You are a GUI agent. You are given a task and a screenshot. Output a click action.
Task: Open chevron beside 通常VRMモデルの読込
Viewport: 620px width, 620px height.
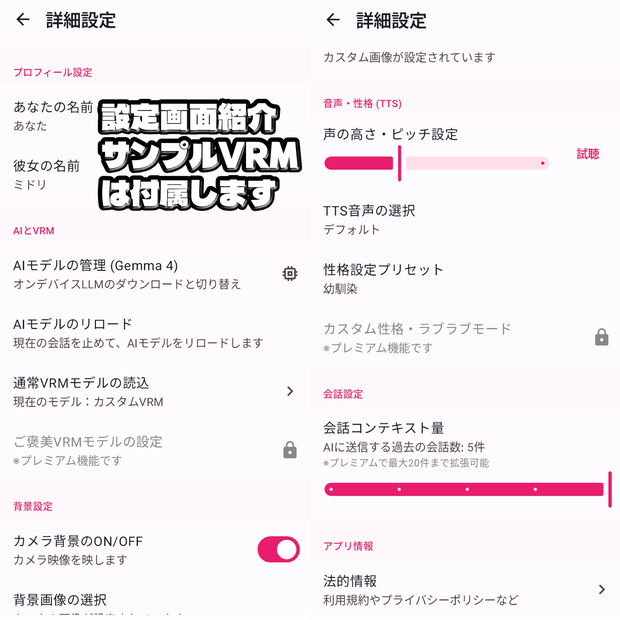(290, 391)
